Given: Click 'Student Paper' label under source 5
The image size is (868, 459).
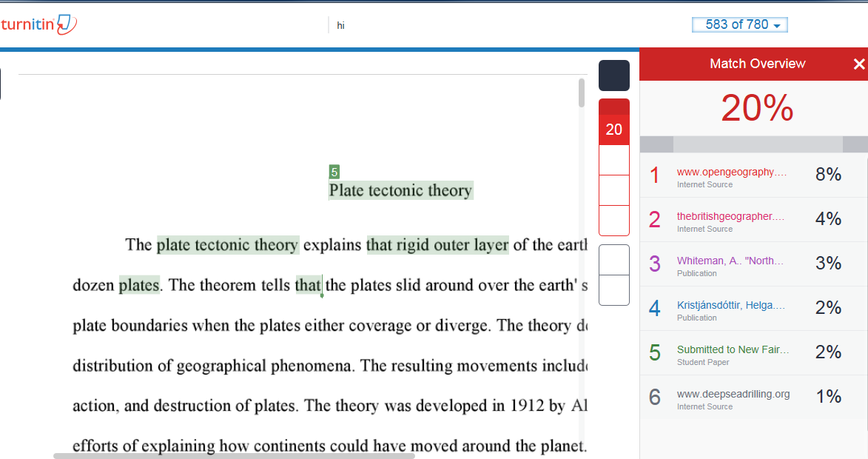Looking at the screenshot, I should (x=703, y=362).
